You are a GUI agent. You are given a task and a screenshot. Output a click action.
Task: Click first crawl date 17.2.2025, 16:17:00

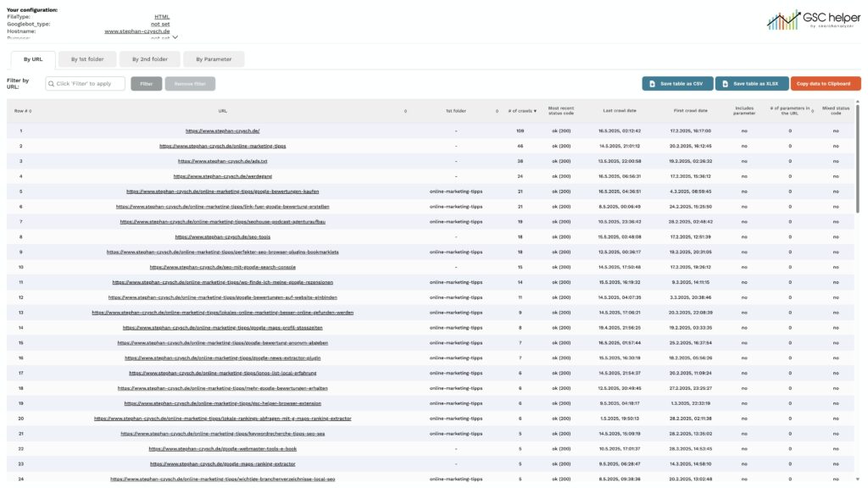click(690, 131)
